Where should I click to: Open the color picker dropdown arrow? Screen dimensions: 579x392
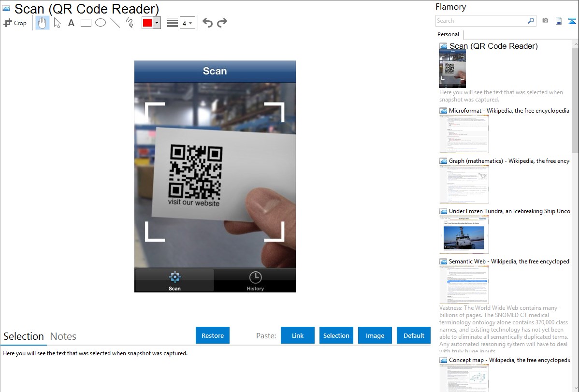(157, 23)
